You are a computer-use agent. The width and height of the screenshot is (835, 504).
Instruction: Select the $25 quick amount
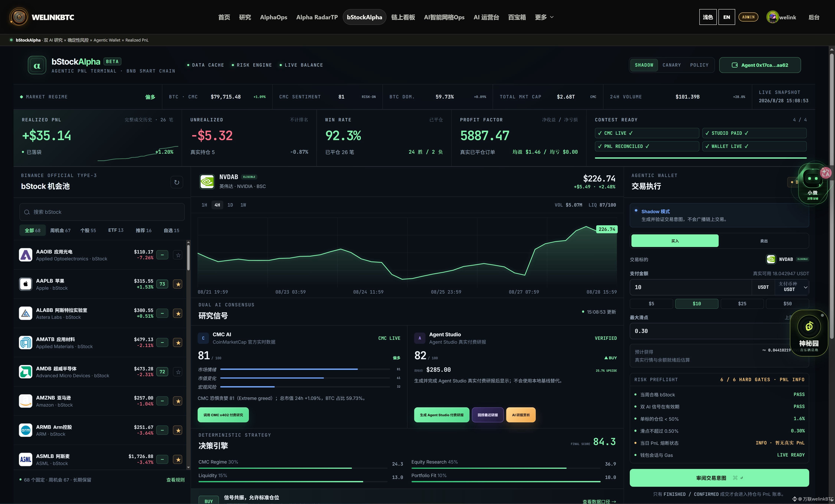pyautogui.click(x=742, y=304)
